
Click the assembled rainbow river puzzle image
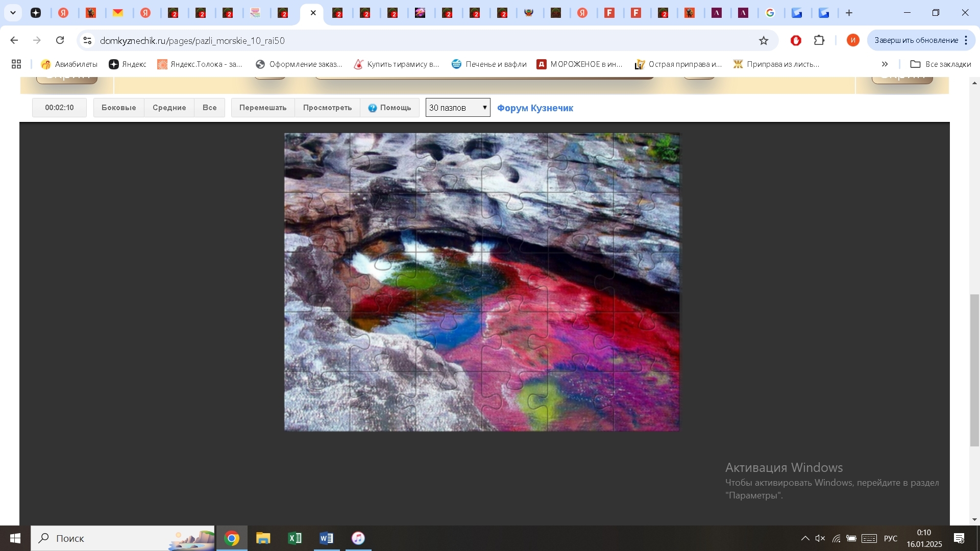tap(482, 282)
